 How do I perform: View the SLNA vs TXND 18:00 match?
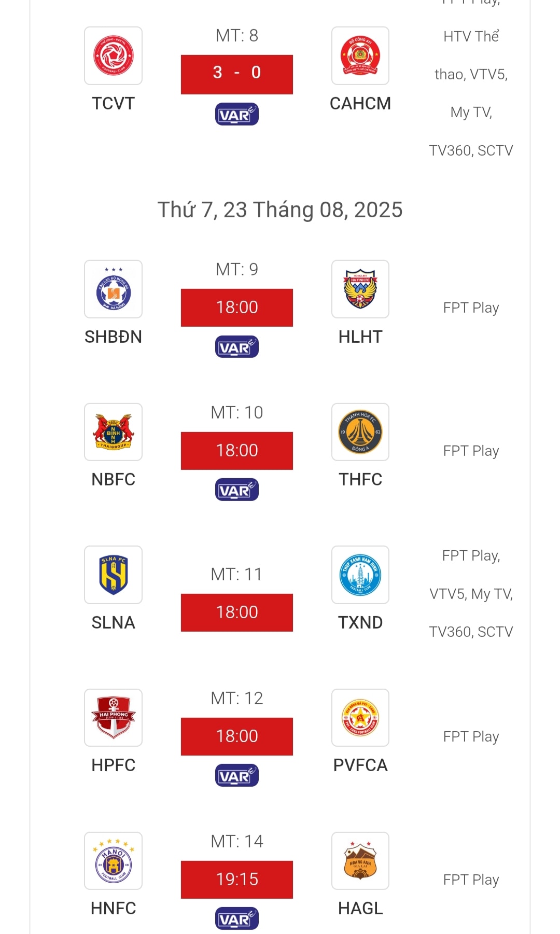click(237, 612)
